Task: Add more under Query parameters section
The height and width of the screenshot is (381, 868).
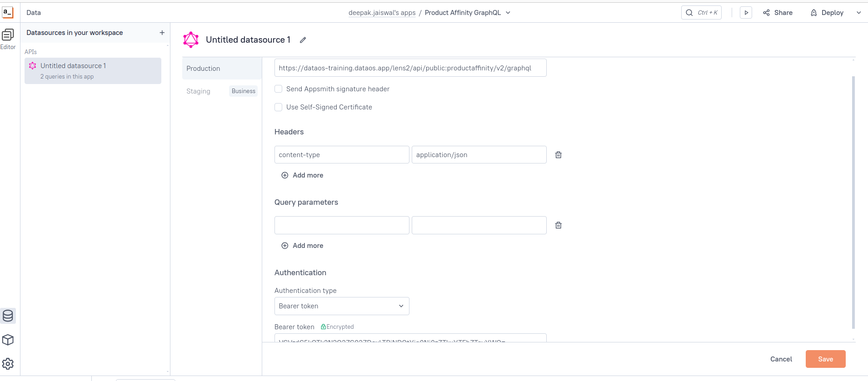Action: [303, 246]
